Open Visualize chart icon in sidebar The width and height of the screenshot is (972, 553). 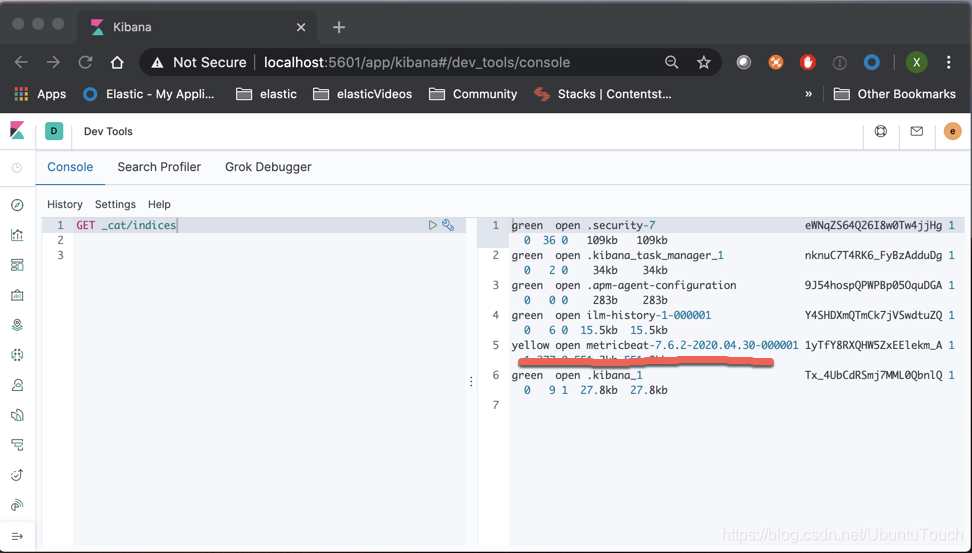click(17, 235)
